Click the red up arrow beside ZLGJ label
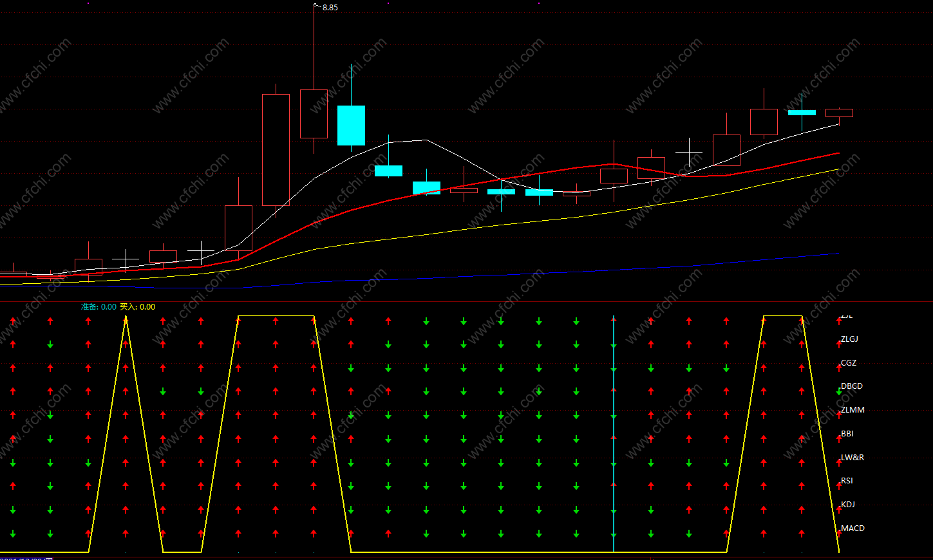The height and width of the screenshot is (560, 933). [x=839, y=344]
